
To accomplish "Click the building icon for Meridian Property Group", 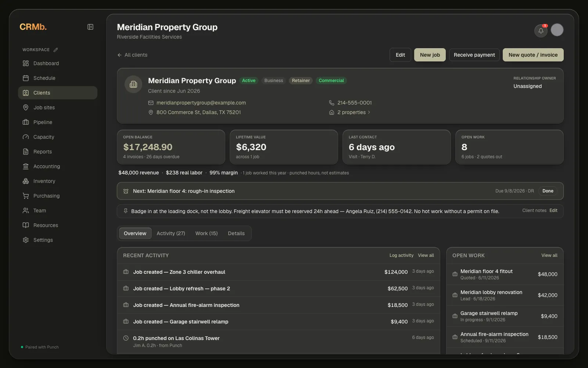I will (133, 84).
